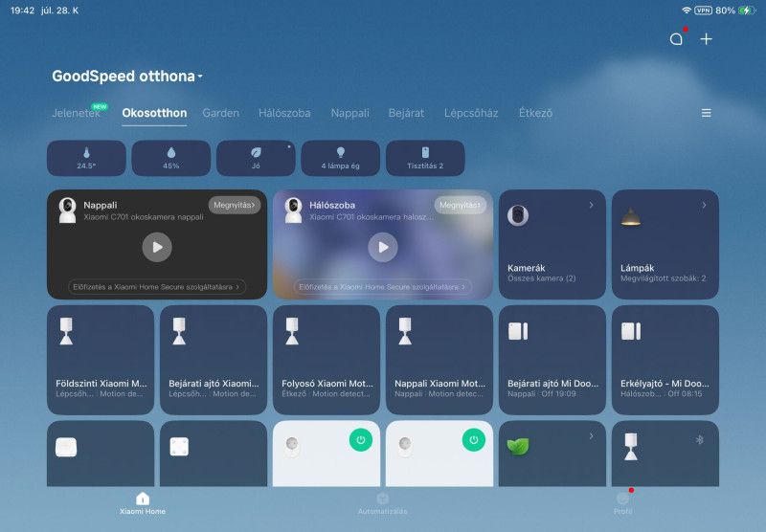Open Nappali Xiaomi Motion sensor card
766x532 pixels.
(439, 360)
